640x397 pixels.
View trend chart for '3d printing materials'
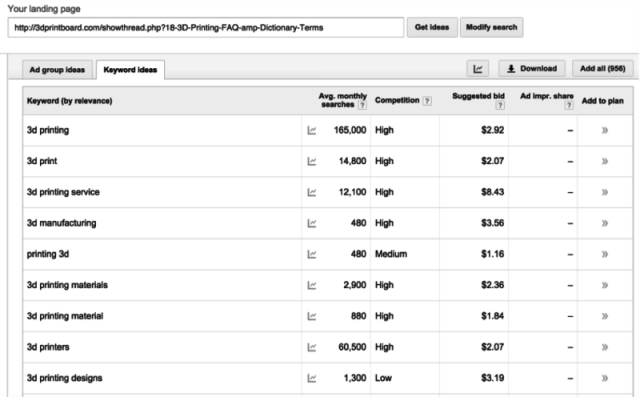[312, 286]
